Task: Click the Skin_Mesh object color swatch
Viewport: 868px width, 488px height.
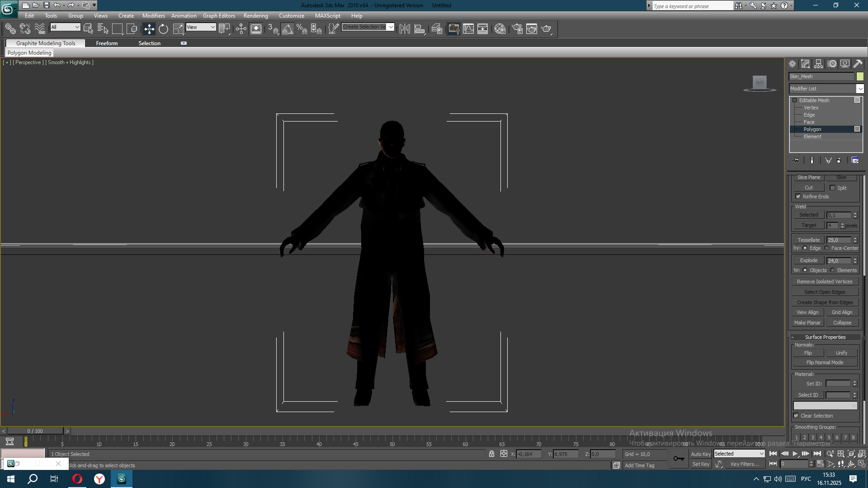Action: (x=860, y=76)
